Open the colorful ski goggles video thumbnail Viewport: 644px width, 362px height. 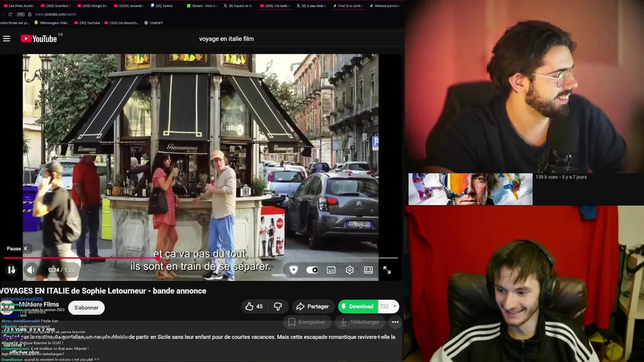pyautogui.click(x=470, y=189)
